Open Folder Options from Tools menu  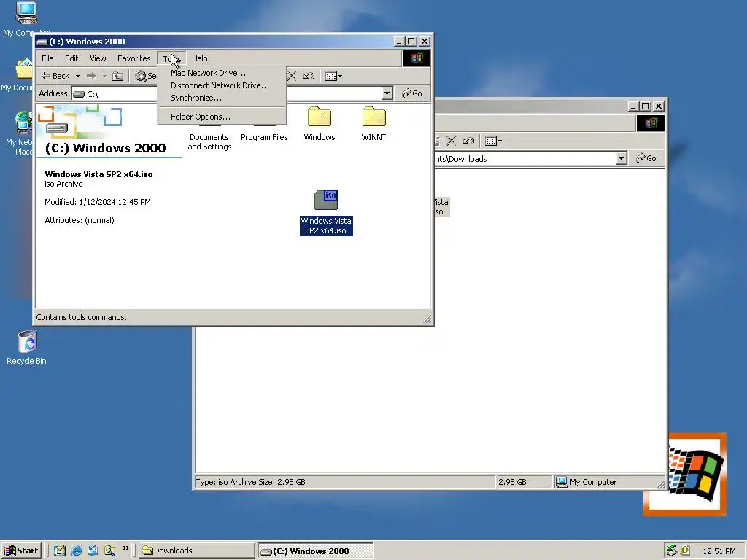200,117
